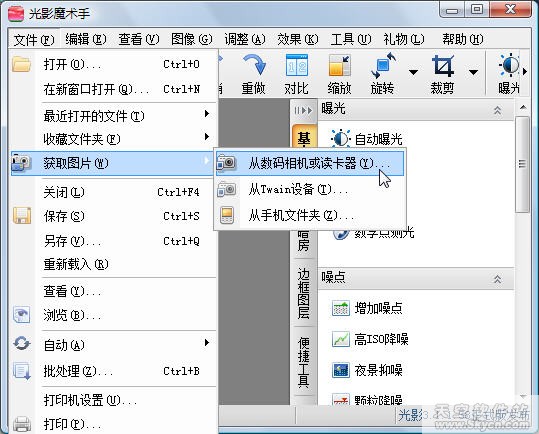Click the device icon beside 从Twain设备(T)
The image size is (539, 434).
(226, 189)
